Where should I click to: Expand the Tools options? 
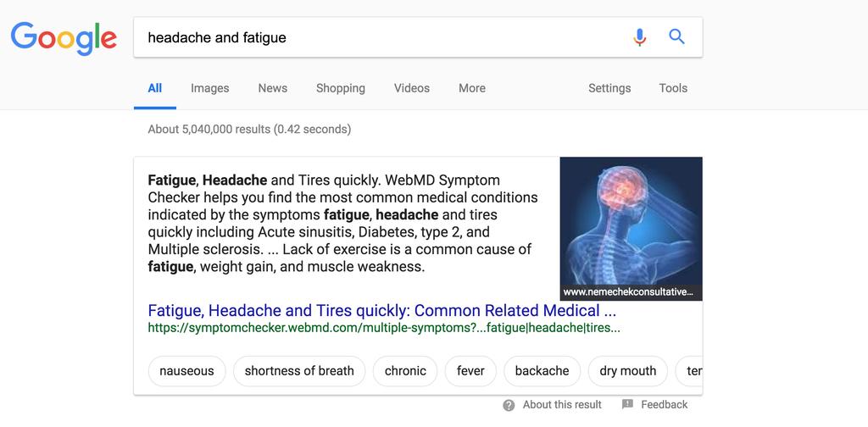(x=672, y=88)
